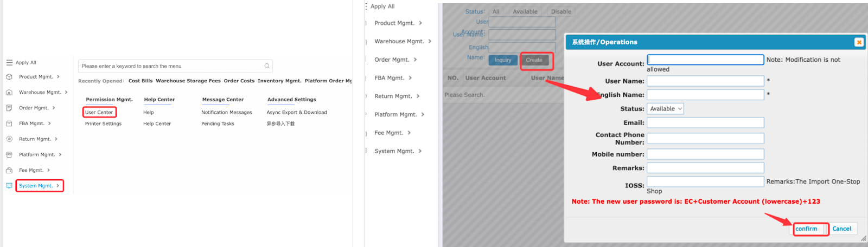Open User Center under Permission Mgmt.
The image size is (868, 247).
pos(99,113)
